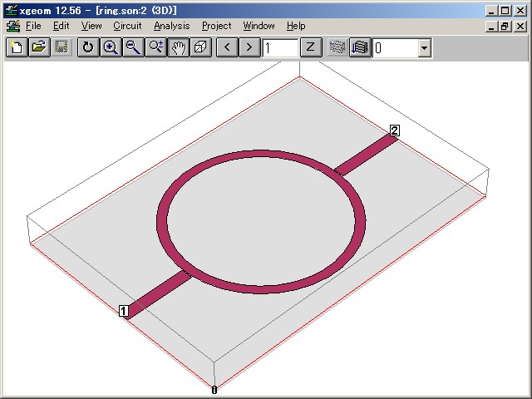Open an existing project file

[x=39, y=47]
